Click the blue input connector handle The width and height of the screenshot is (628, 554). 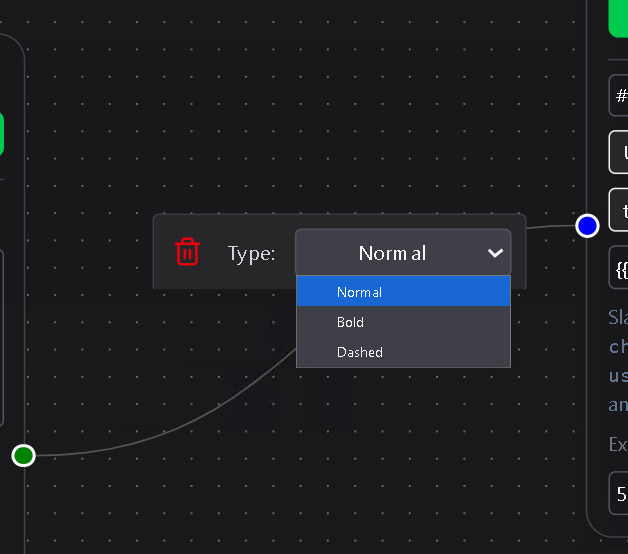click(x=587, y=226)
